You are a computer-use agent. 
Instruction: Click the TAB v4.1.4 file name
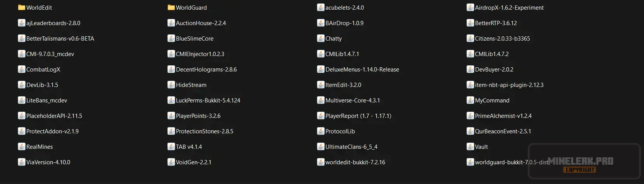point(189,147)
